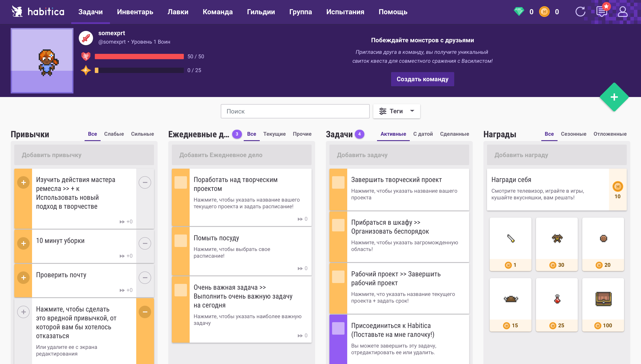Check off 'Поработать над творческим проектом' daily
This screenshot has width=641, height=364.
(x=181, y=182)
